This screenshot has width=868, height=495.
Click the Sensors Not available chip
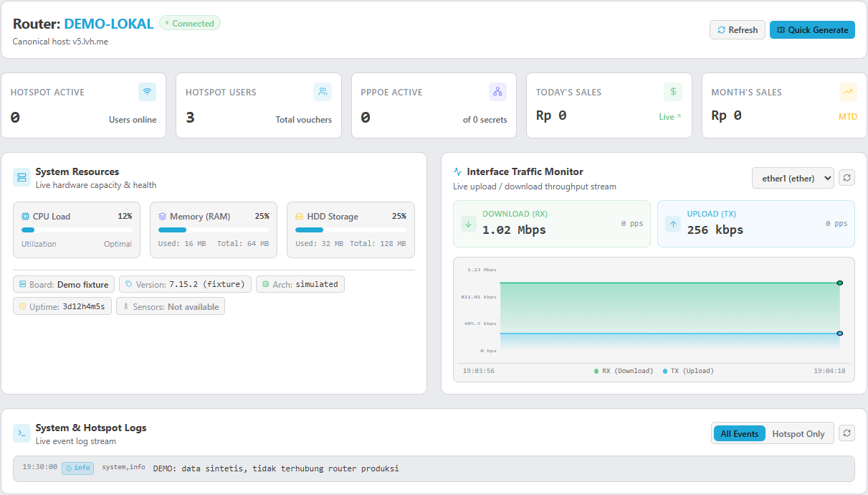pos(171,306)
